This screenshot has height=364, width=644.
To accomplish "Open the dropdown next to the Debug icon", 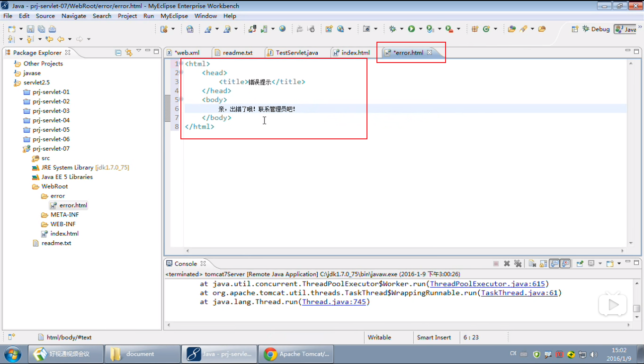I will (402, 29).
